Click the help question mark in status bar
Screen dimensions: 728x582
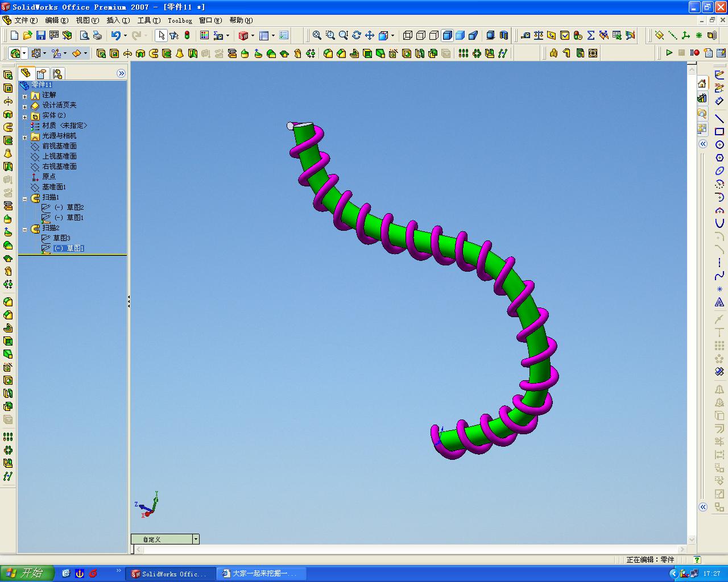[x=697, y=560]
